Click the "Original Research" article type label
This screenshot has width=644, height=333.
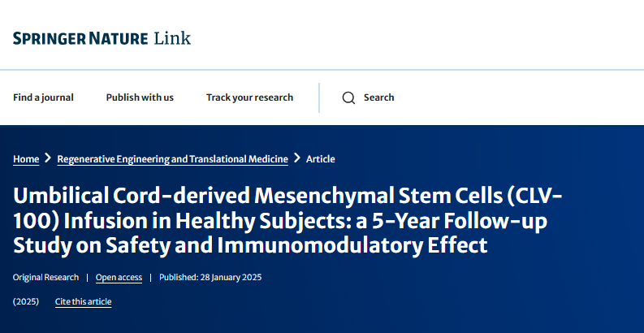coord(45,277)
